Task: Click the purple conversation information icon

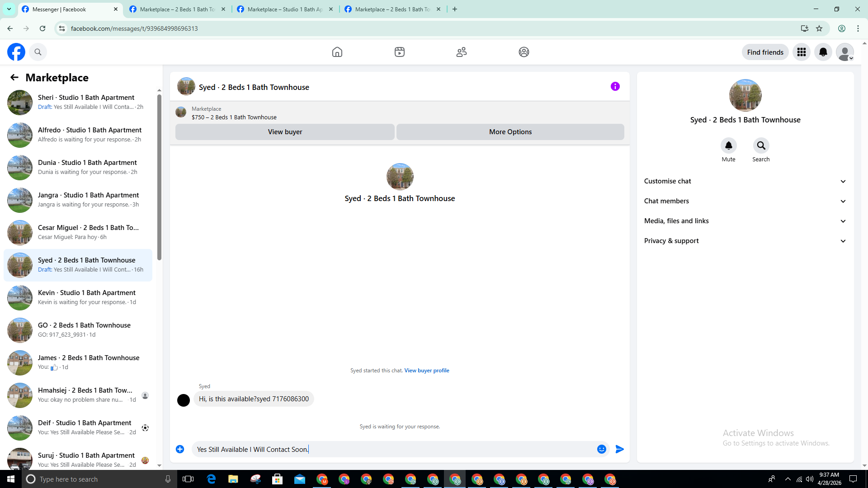Action: pyautogui.click(x=615, y=86)
